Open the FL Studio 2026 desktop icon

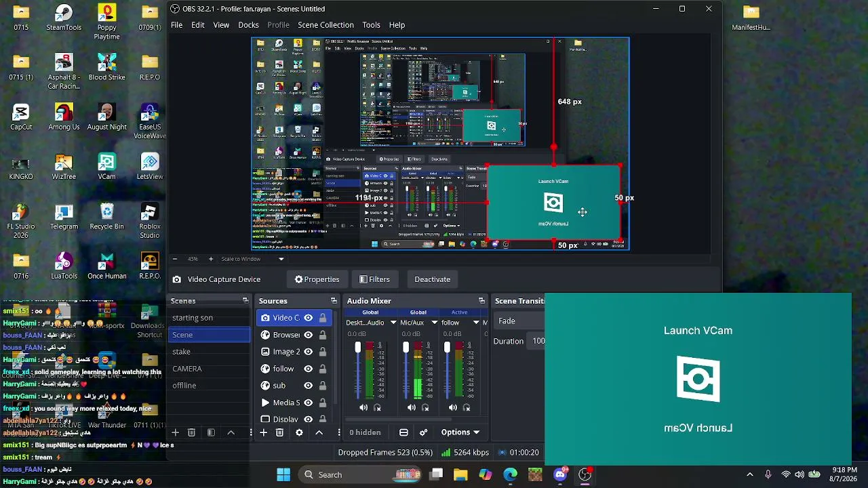[x=21, y=221]
